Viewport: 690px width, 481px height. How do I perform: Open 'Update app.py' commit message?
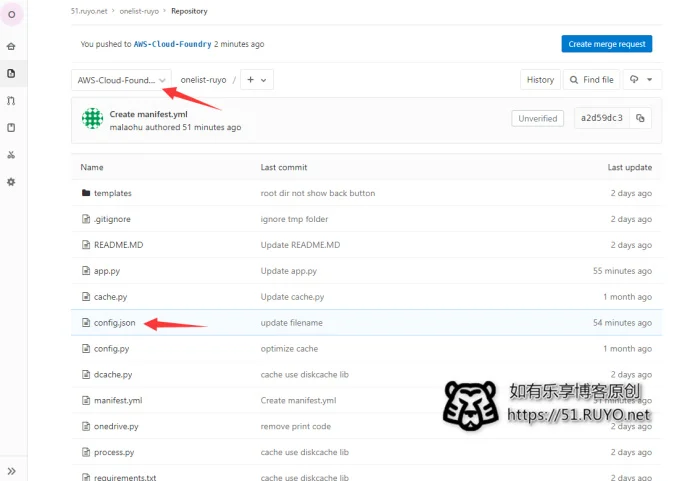(289, 271)
